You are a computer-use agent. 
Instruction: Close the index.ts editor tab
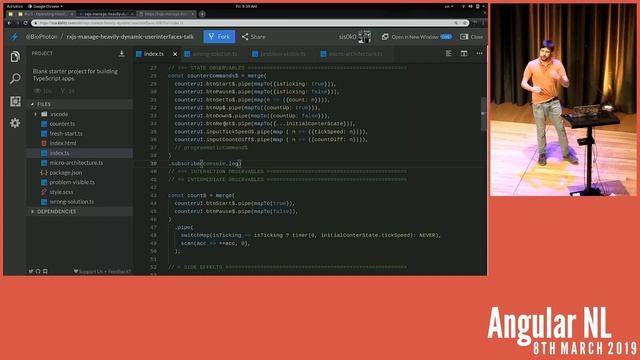(175, 54)
